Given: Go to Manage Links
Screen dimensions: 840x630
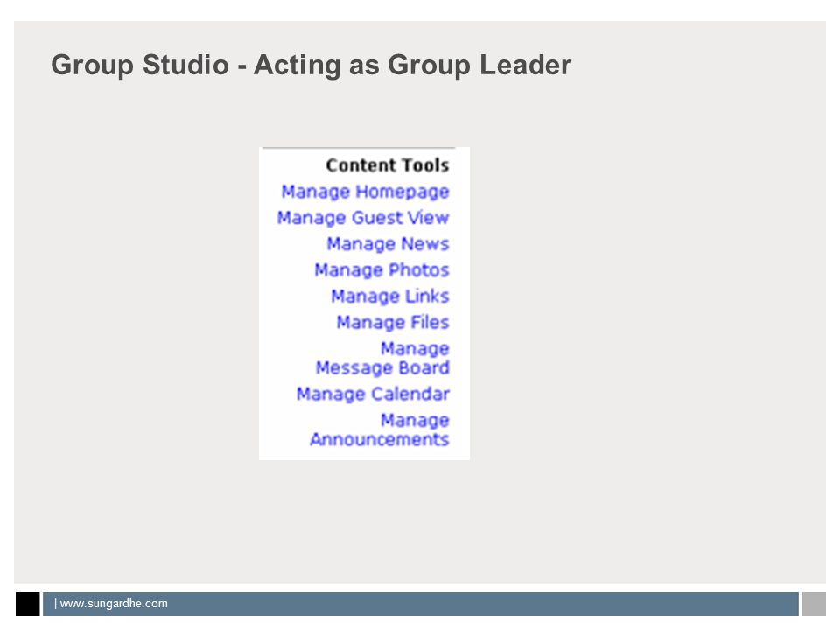Looking at the screenshot, I should 390,296.
